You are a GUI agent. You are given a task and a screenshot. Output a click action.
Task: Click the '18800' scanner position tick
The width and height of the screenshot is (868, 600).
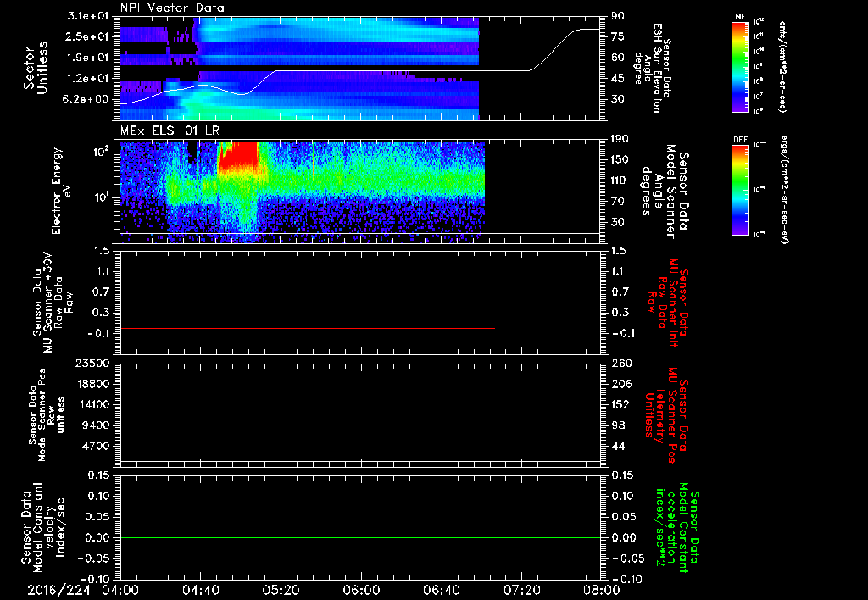(92, 384)
